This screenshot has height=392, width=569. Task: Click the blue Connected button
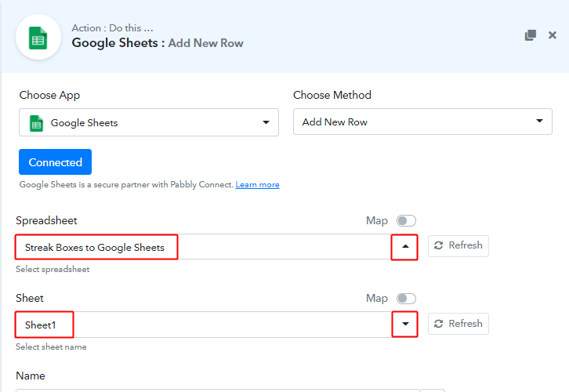55,162
